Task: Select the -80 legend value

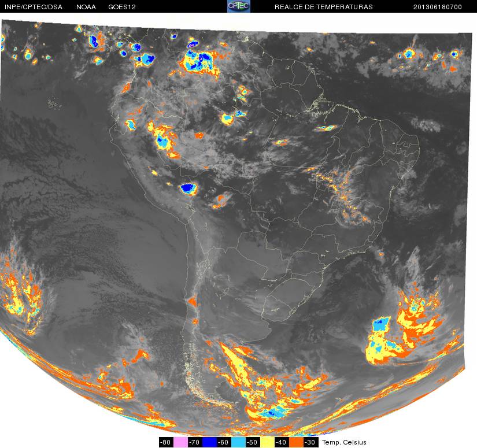Action: point(166,442)
